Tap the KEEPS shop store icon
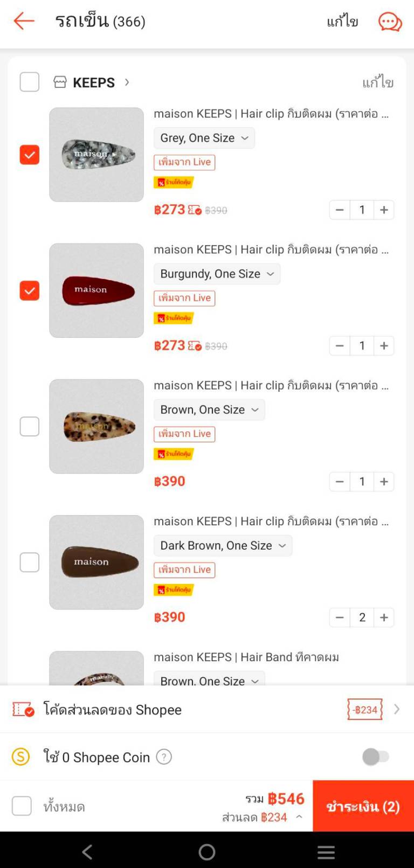414x868 pixels. [x=60, y=82]
